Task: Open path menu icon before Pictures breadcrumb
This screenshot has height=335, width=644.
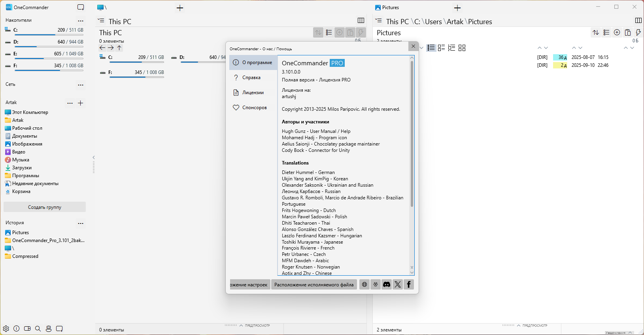Action: tap(379, 21)
